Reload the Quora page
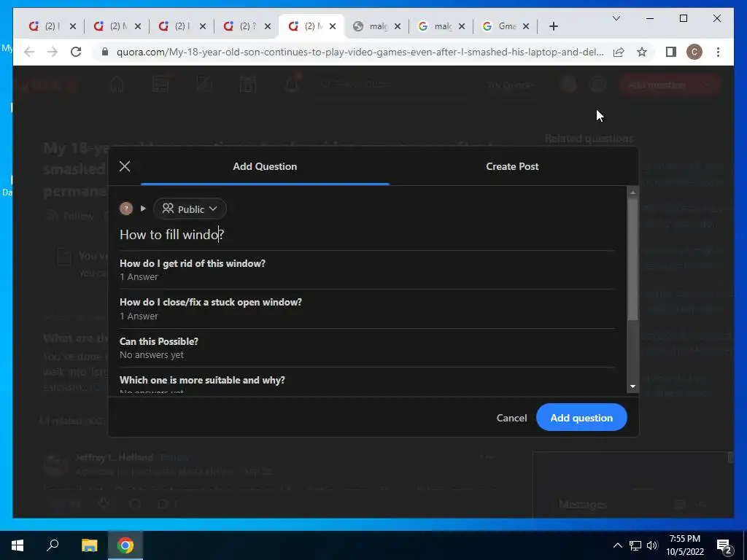 76,52
